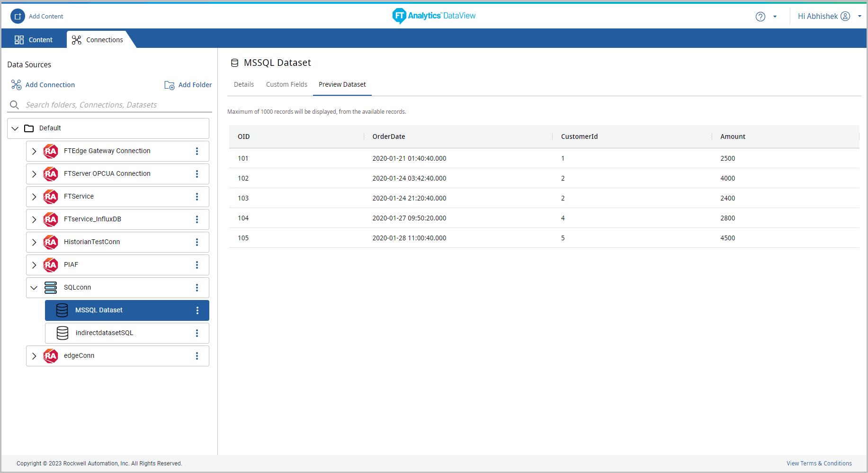Open three-dot menu for edgeConn
The height and width of the screenshot is (473, 868).
click(197, 356)
